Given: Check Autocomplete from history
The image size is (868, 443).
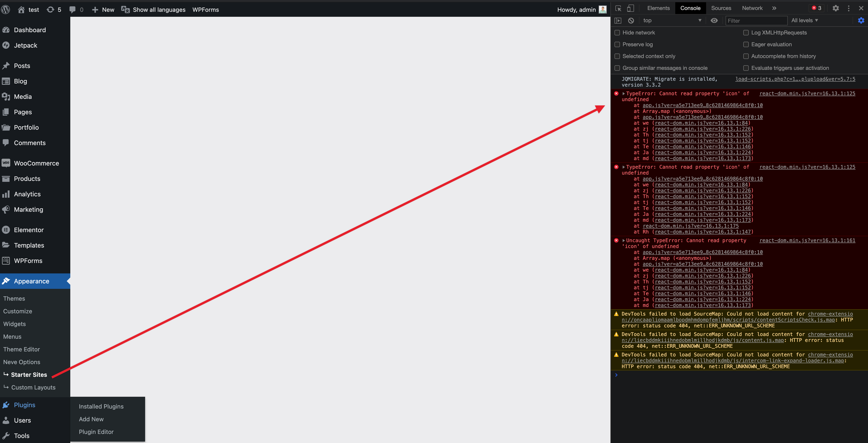Looking at the screenshot, I should (746, 56).
